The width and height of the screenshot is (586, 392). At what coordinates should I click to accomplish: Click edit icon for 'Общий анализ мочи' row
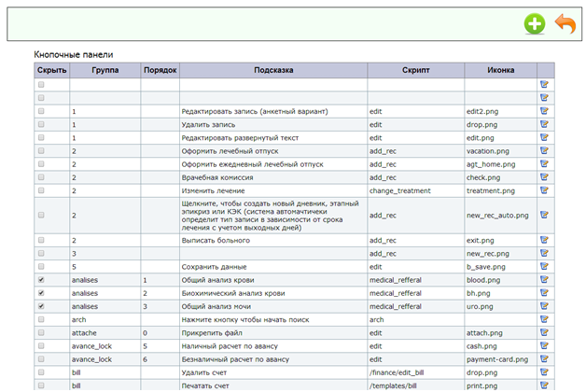(x=545, y=305)
